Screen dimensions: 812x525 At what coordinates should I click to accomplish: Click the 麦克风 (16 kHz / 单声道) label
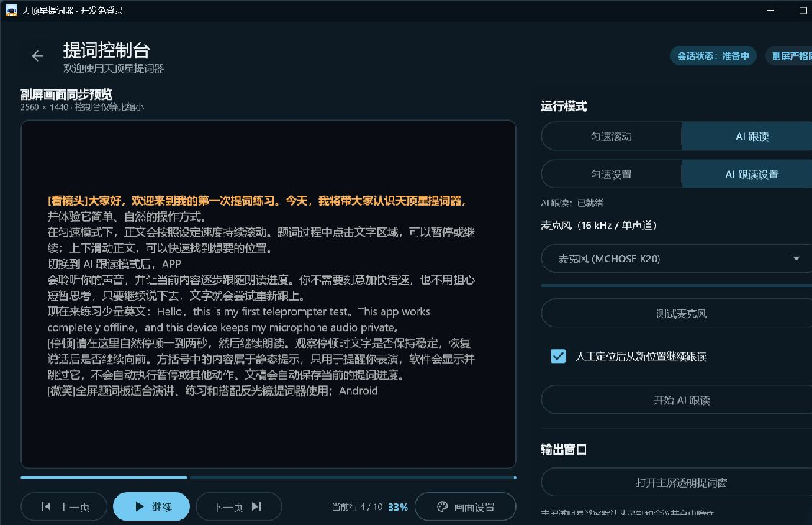tap(599, 225)
